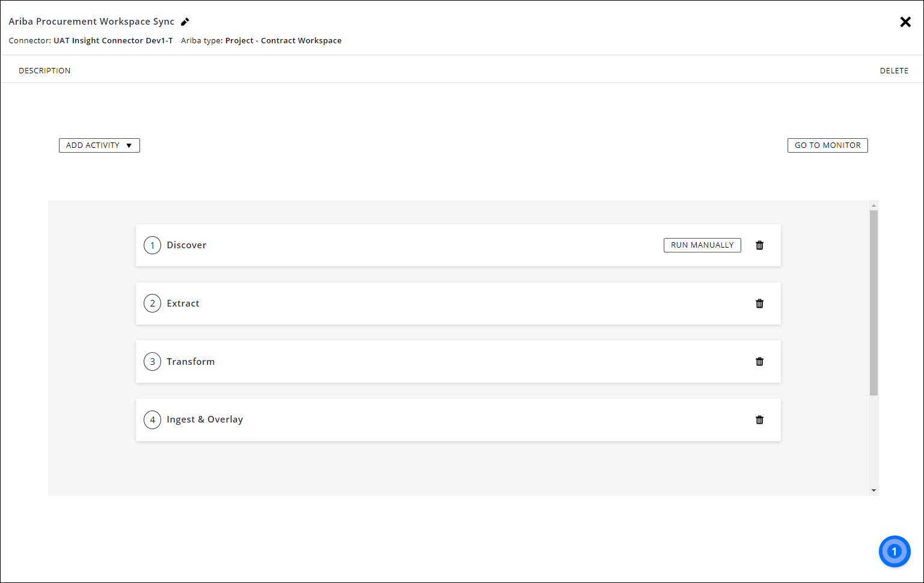Viewport: 924px width, 583px height.
Task: Click the step 1 circle beside Discover
Action: 152,245
